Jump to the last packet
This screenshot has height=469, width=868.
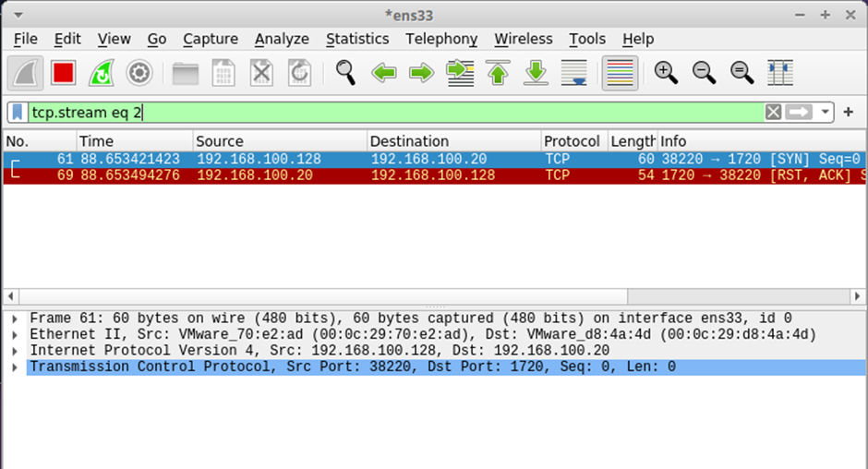(536, 73)
